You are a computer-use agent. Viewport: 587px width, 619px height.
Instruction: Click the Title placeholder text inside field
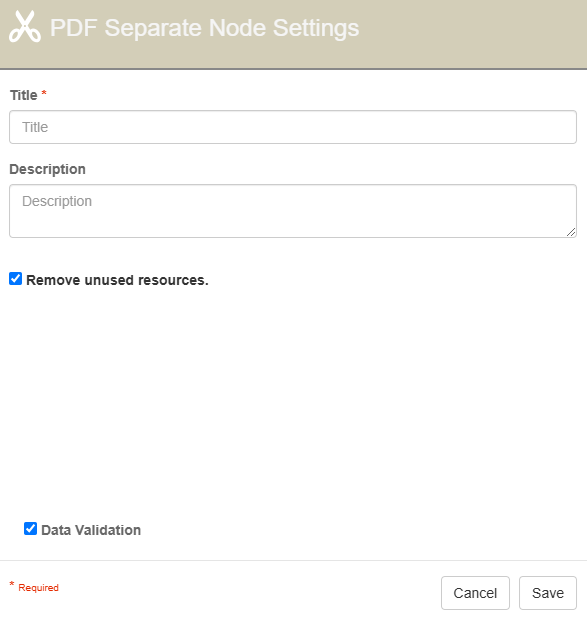pos(35,127)
